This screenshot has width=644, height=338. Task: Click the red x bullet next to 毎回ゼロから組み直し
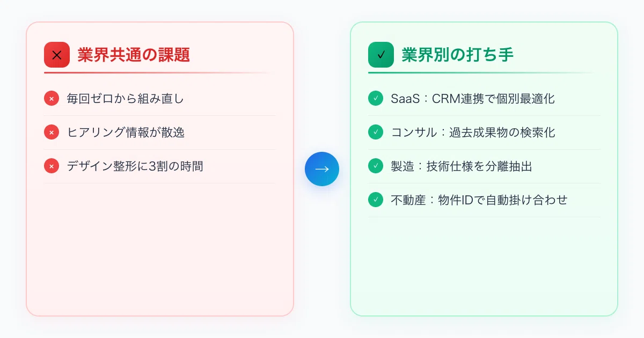tap(52, 99)
